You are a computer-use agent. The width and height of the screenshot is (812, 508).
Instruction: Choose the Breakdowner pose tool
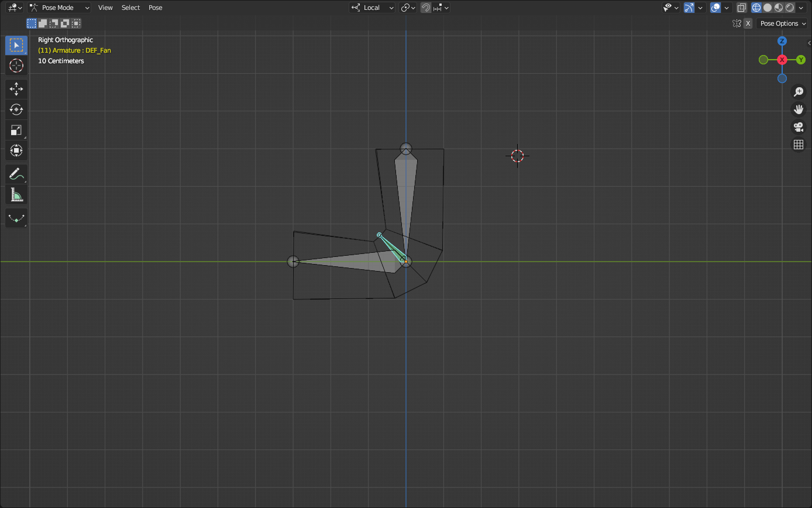(16, 218)
